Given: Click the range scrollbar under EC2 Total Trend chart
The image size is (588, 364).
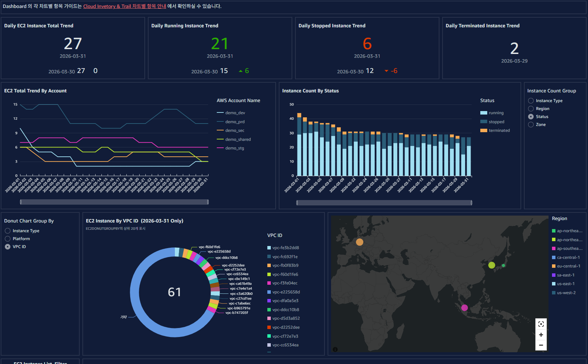Looking at the screenshot, I should coord(114,202).
